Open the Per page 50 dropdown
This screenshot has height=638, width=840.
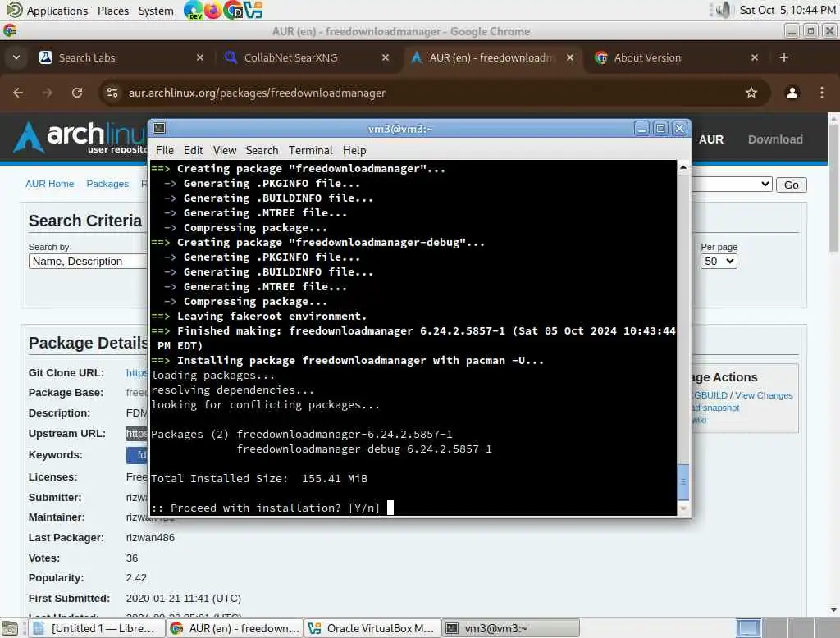pos(719,262)
